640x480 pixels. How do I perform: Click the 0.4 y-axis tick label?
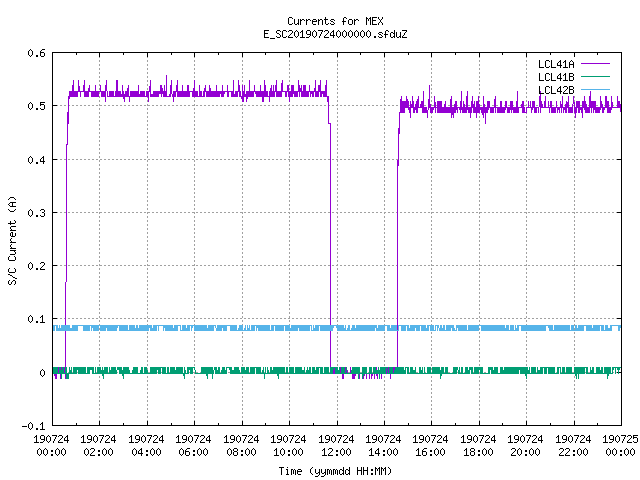[36, 160]
